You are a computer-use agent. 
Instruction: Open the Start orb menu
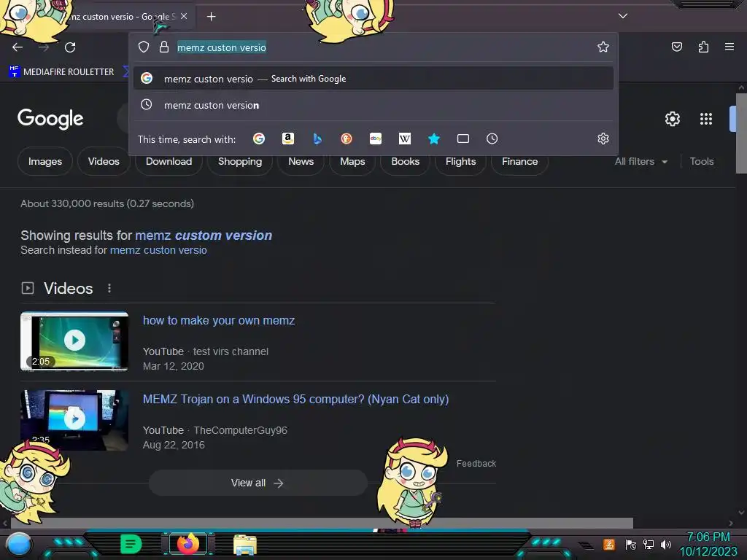pyautogui.click(x=18, y=545)
